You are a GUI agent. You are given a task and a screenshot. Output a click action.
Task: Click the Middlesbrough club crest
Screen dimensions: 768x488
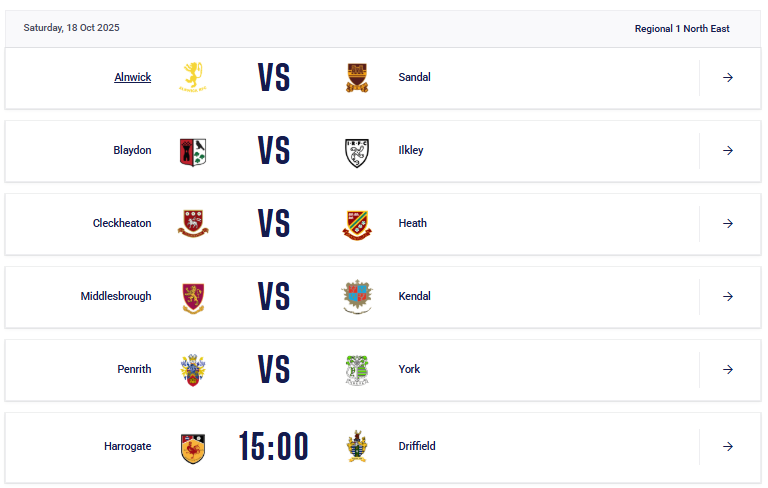[x=192, y=297]
